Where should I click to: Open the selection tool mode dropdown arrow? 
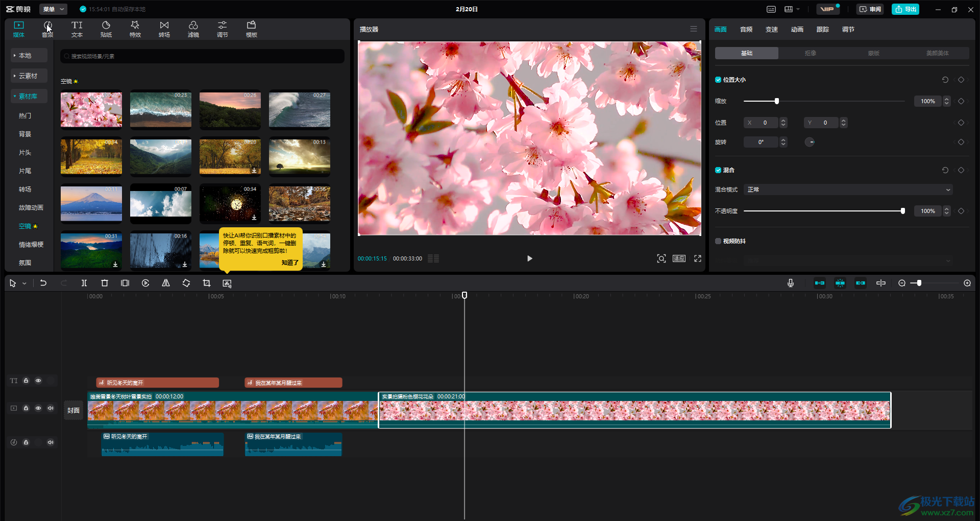(24, 283)
